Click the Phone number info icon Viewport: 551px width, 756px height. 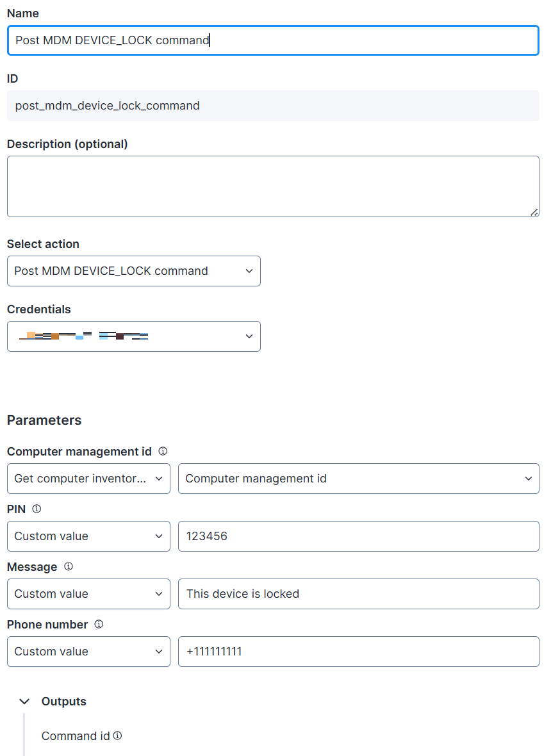99,625
